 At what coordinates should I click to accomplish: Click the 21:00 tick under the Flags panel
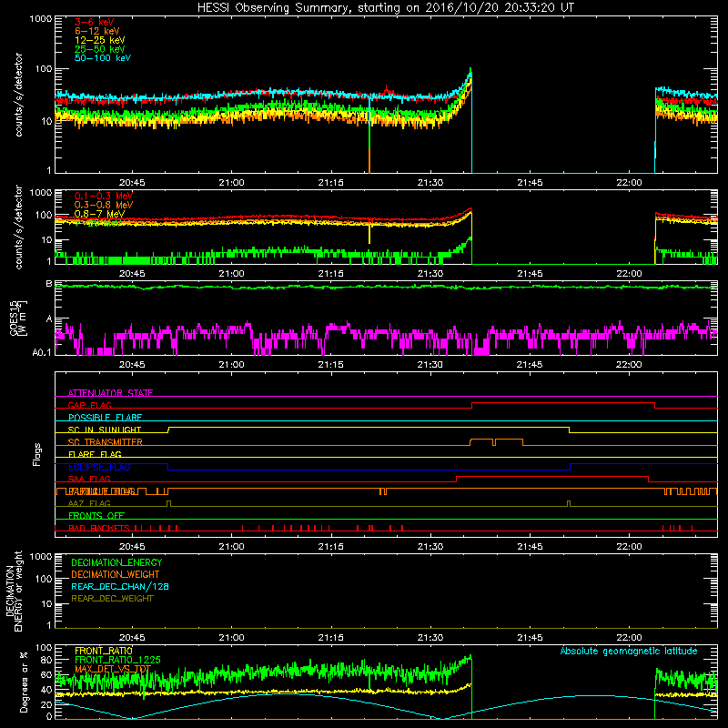click(x=231, y=547)
